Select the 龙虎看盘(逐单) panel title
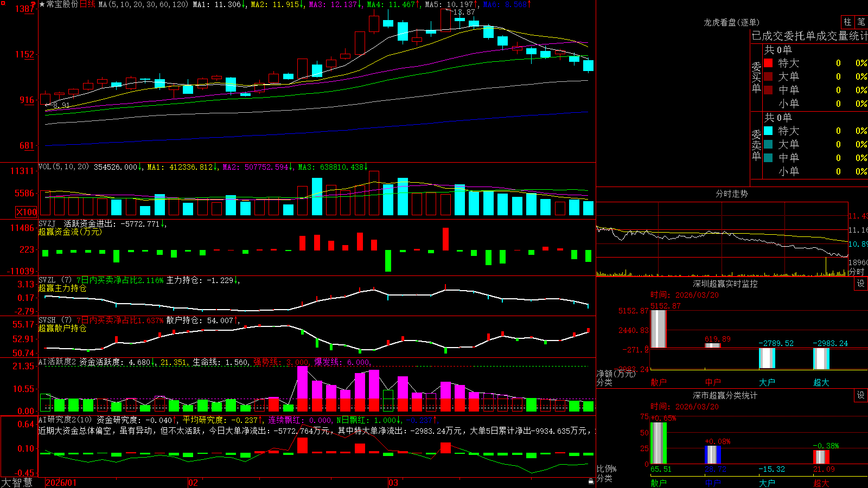The width and height of the screenshot is (868, 488). tap(731, 22)
